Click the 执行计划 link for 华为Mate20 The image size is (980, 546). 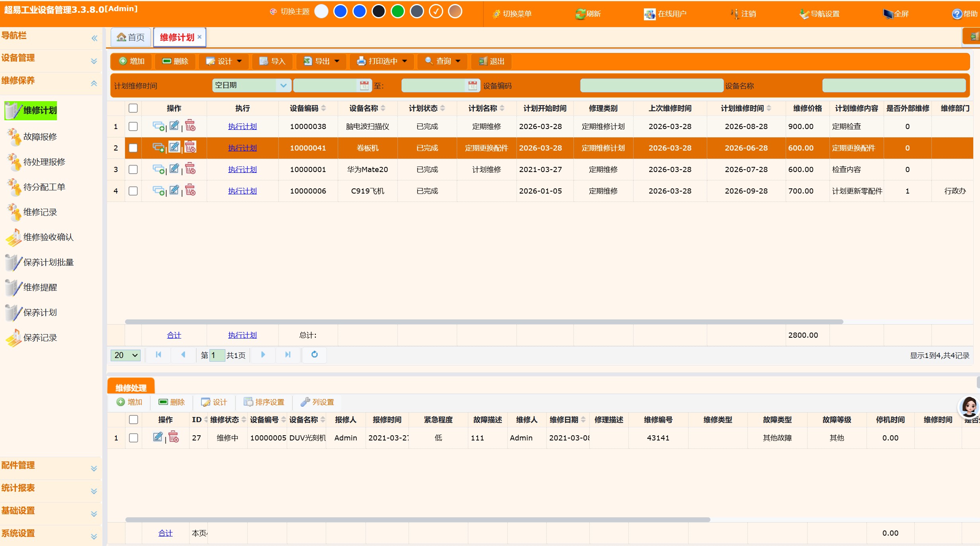[242, 169]
